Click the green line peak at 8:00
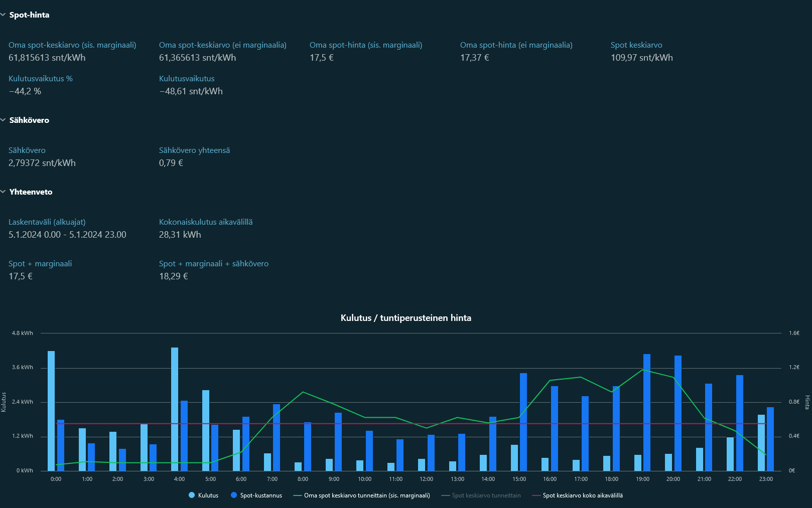 pyautogui.click(x=303, y=392)
